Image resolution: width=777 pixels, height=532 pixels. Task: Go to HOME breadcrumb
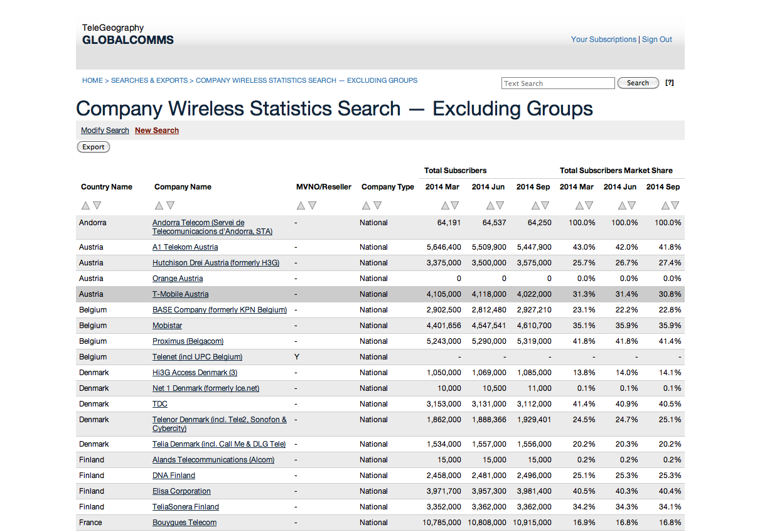point(92,80)
